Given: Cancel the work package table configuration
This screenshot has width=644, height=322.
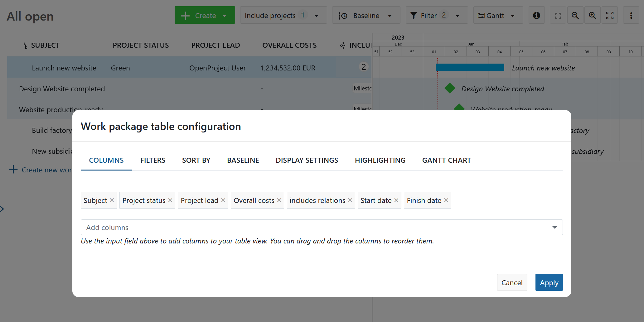Looking at the screenshot, I should coord(512,282).
